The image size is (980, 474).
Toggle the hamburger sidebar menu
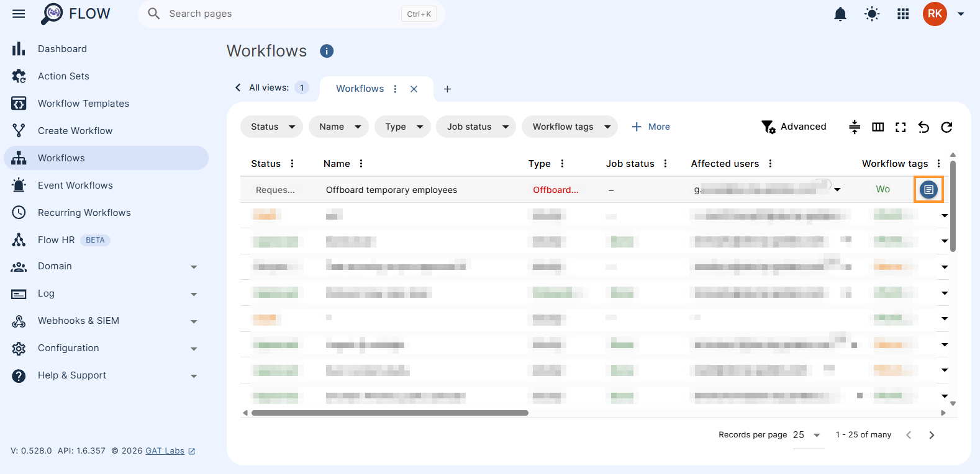[19, 14]
